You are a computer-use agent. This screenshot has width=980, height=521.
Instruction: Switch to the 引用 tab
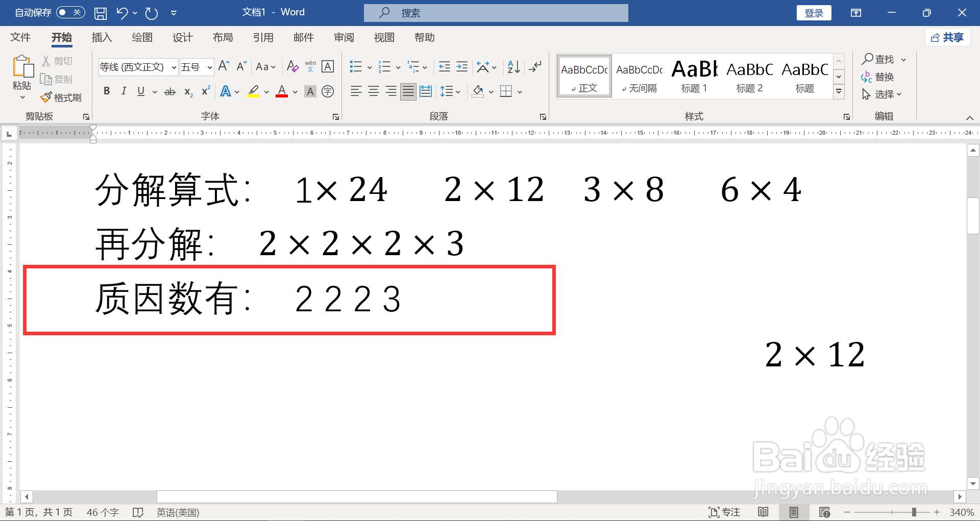(263, 37)
